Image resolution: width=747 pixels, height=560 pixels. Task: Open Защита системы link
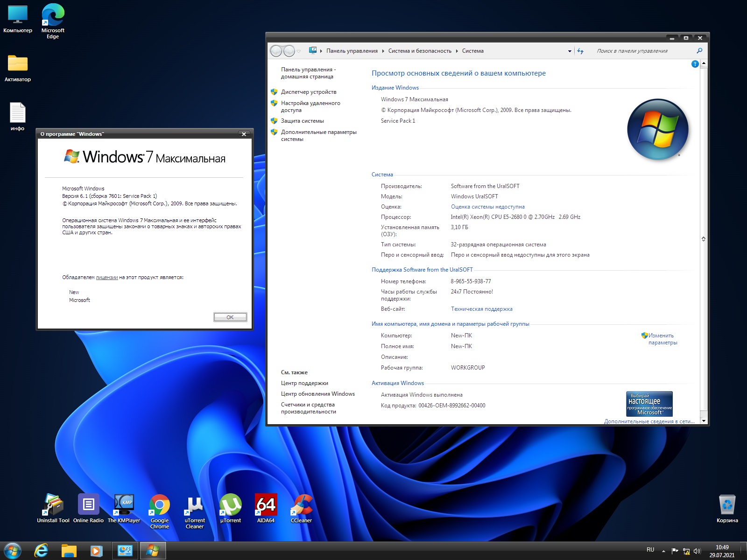tap(302, 121)
